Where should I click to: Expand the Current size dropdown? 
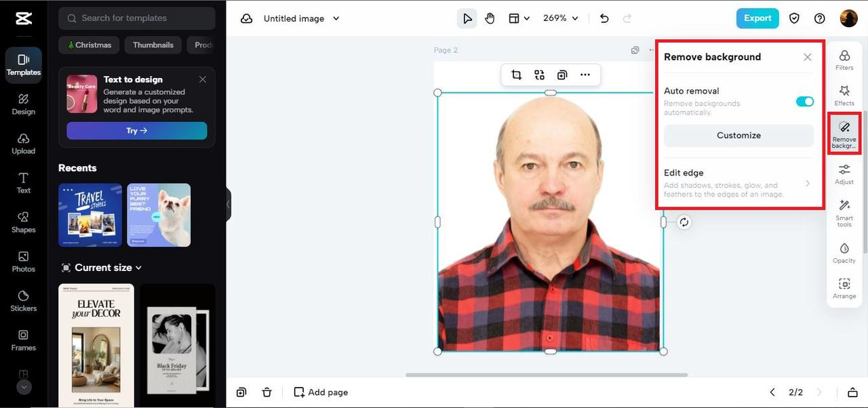(102, 268)
